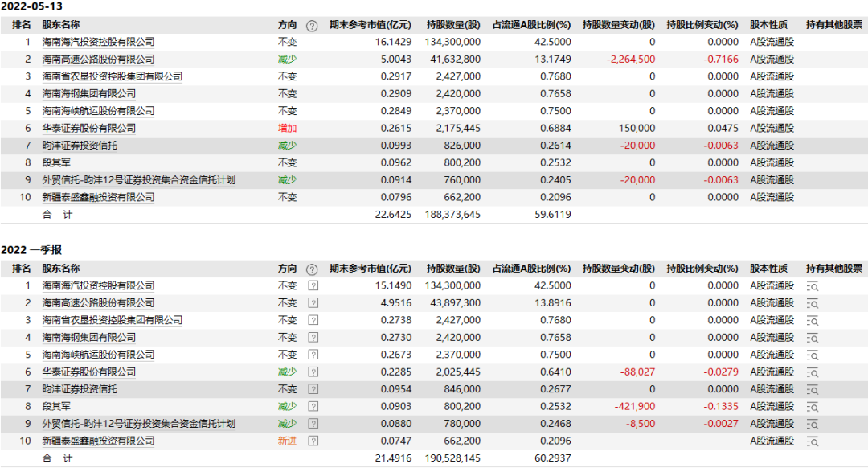Click the 持股数量(股) header in the 2022-05-13 table

[x=453, y=25]
